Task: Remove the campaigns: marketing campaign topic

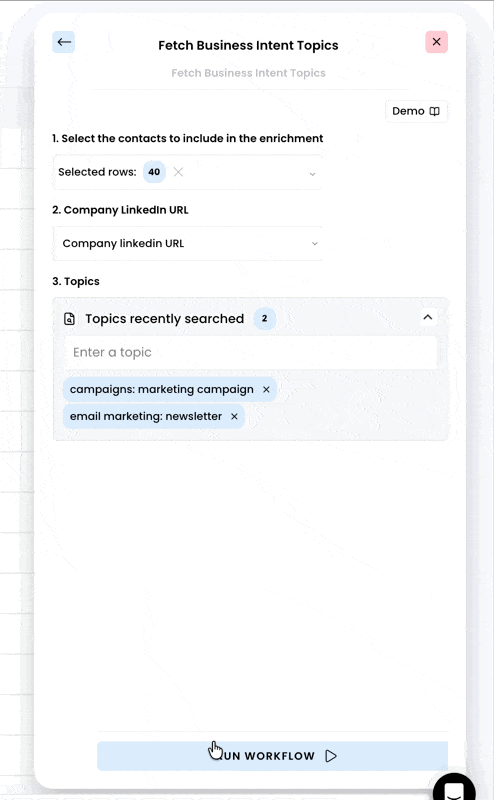Action: click(x=266, y=389)
